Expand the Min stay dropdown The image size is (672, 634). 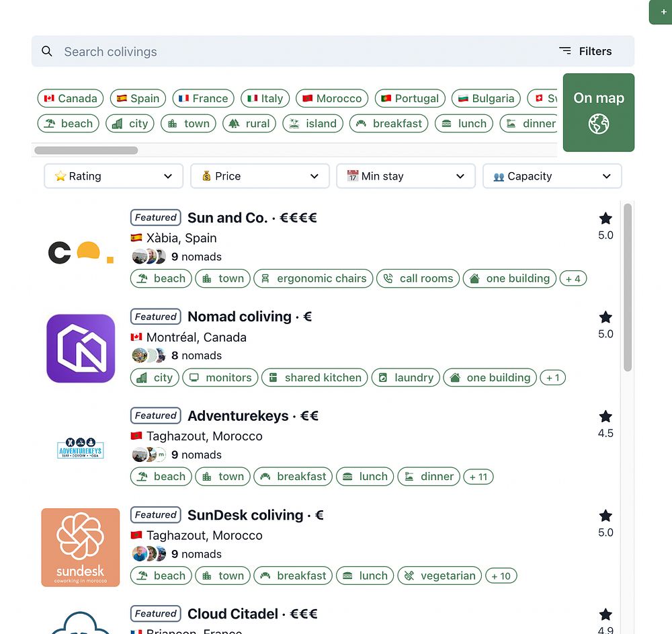point(406,176)
